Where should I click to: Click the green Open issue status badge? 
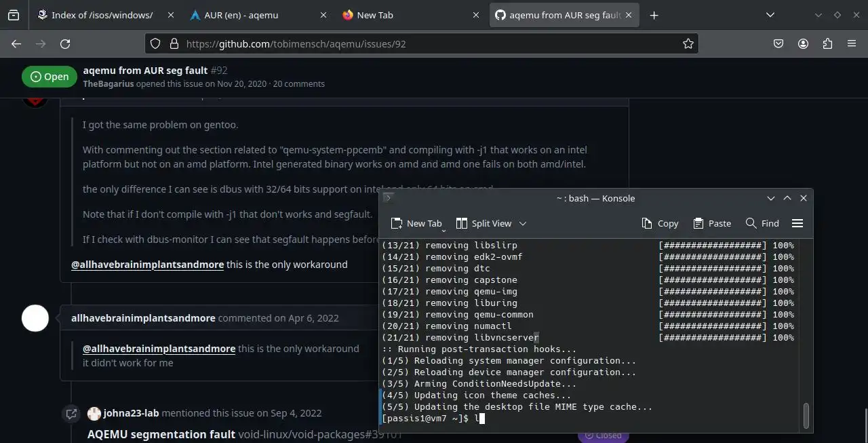[x=50, y=77]
